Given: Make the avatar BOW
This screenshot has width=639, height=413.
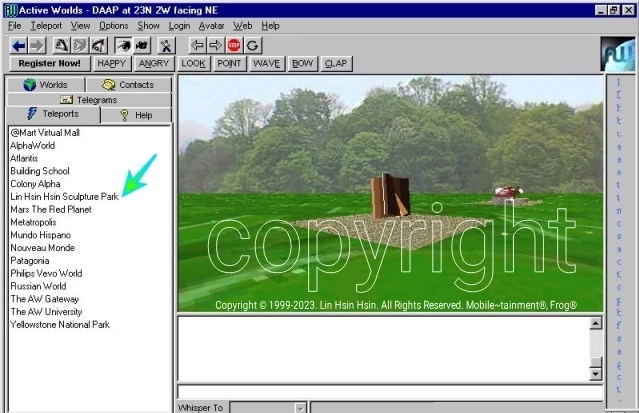Looking at the screenshot, I should click(x=302, y=64).
